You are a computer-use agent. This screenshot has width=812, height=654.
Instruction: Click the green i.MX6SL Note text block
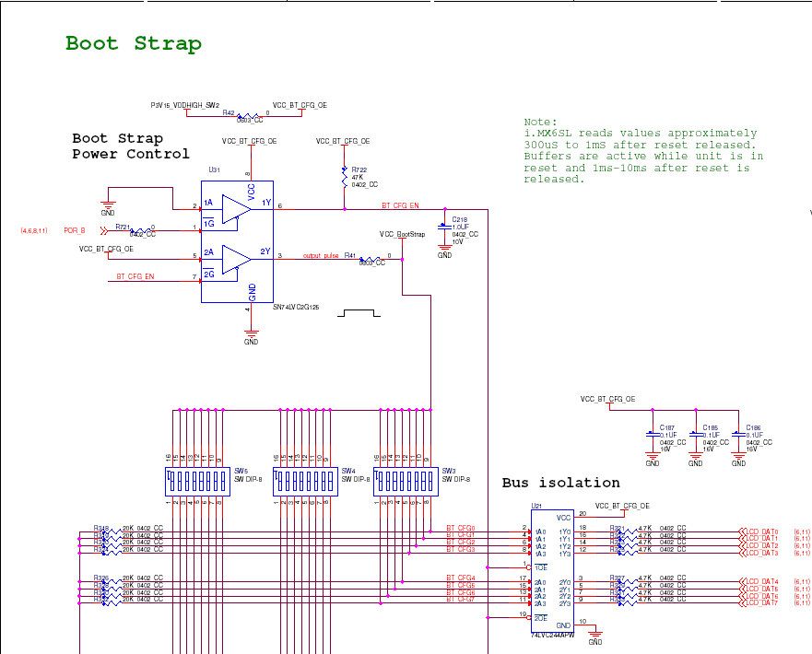click(643, 150)
